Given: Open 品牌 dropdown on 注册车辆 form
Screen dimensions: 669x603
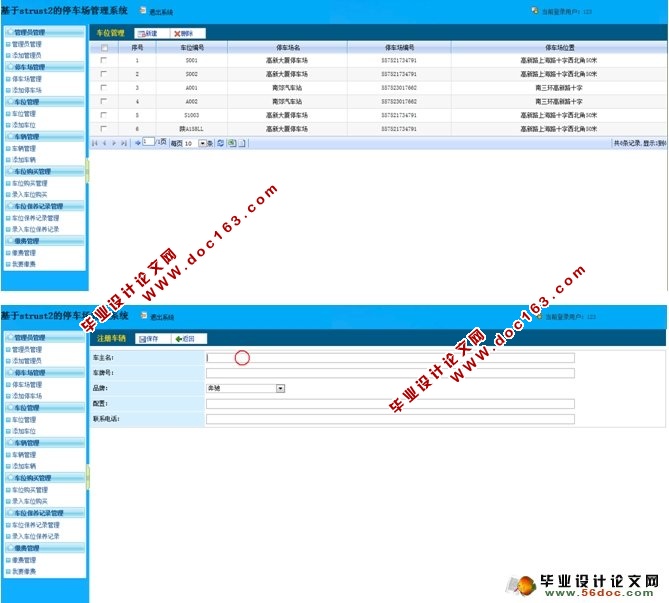Looking at the screenshot, I should (x=280, y=388).
